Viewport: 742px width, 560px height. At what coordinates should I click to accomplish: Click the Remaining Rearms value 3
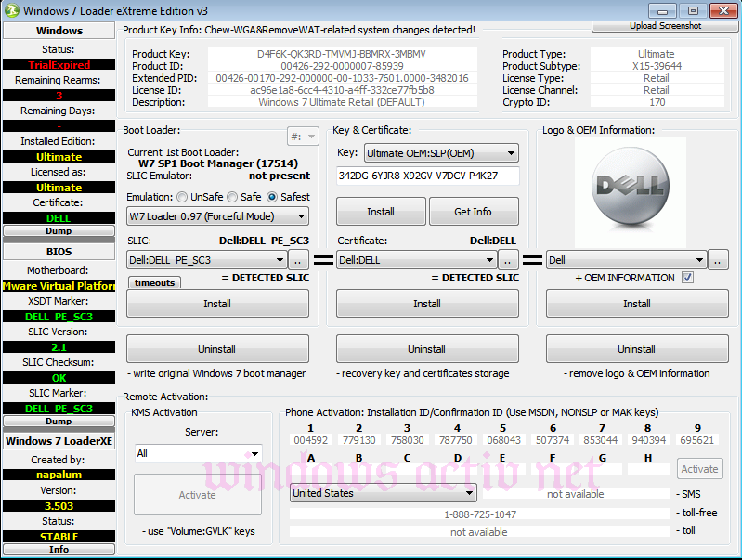59,96
